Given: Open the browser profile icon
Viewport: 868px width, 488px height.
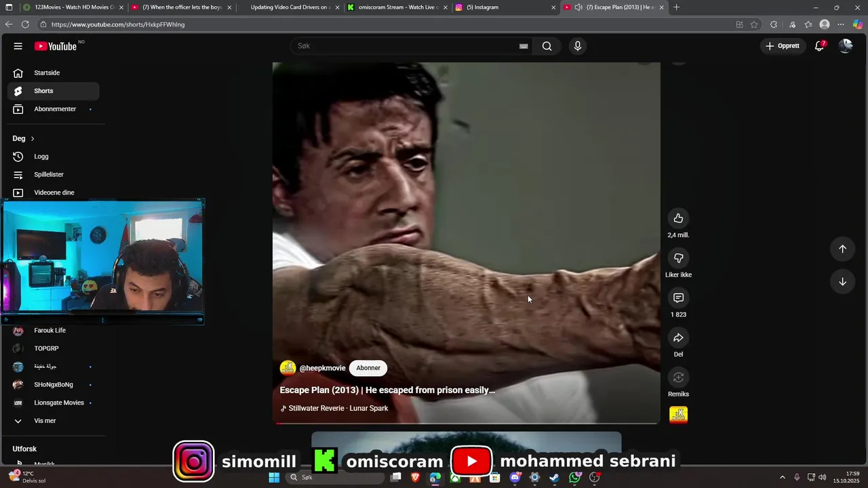Looking at the screenshot, I should click(825, 24).
